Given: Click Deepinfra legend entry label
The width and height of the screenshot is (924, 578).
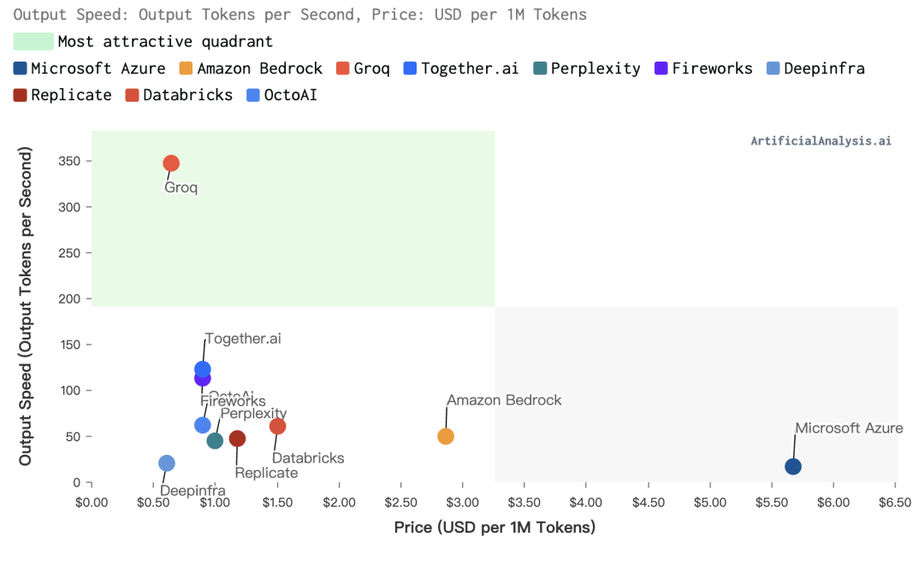Looking at the screenshot, I should coord(824,69).
